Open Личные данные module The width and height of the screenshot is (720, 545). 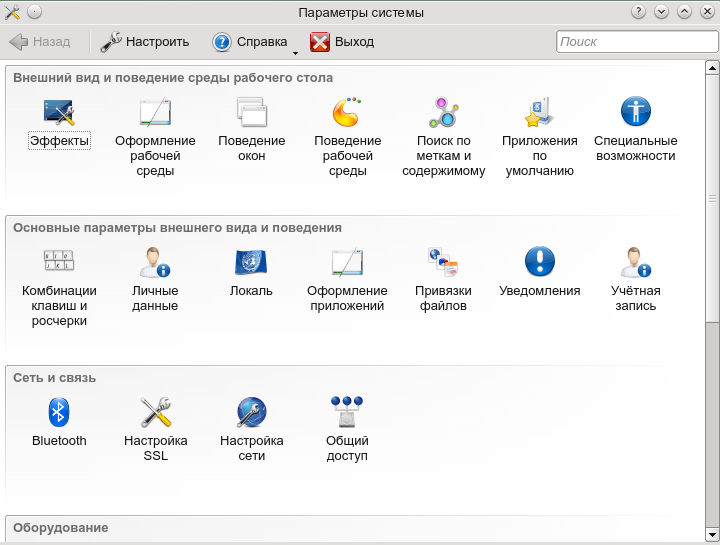155,280
